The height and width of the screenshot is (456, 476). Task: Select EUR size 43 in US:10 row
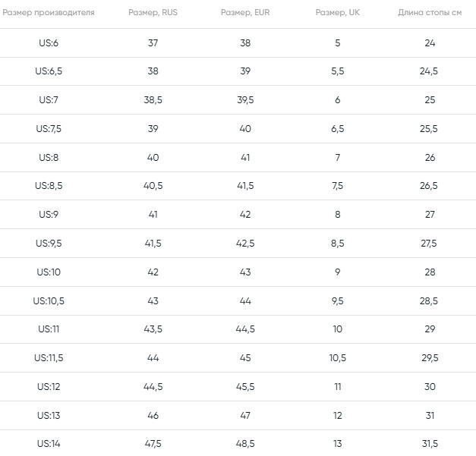[x=245, y=272]
